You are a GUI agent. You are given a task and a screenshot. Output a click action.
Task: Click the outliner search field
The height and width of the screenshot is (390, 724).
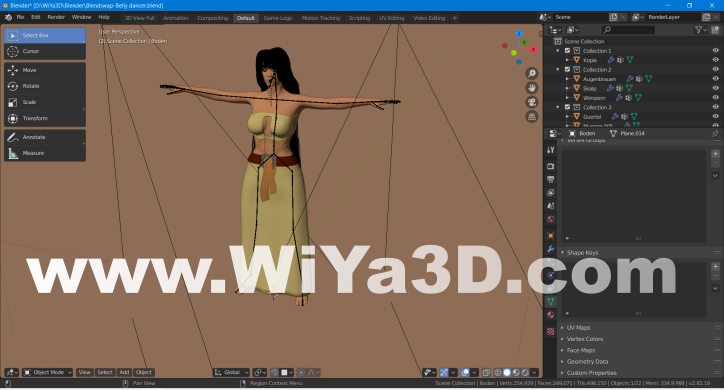coord(628,30)
